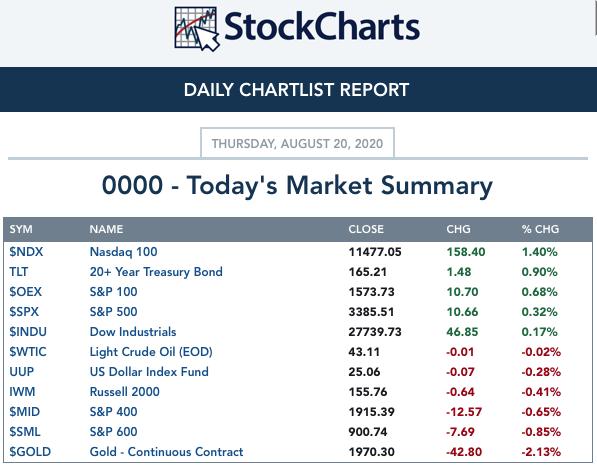Click the SYM column header

point(21,229)
